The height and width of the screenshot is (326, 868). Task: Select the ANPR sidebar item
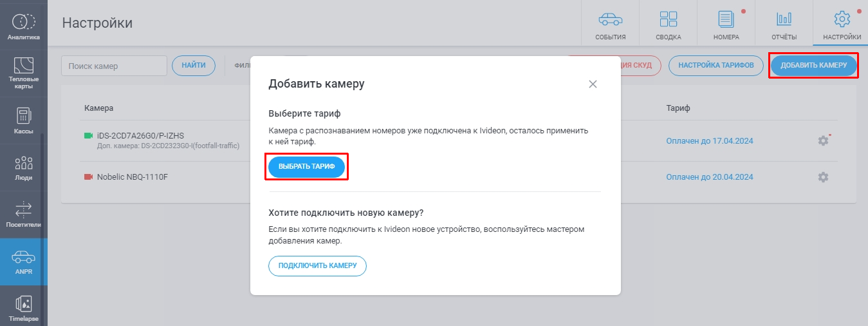(23, 262)
